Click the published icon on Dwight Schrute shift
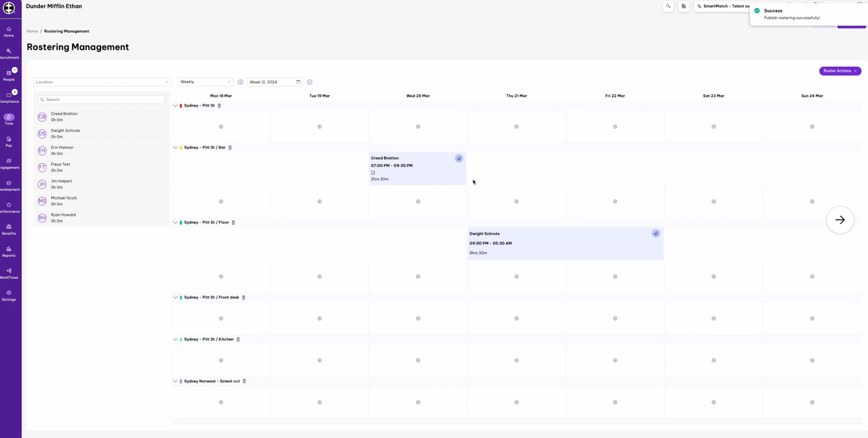The height and width of the screenshot is (438, 868). pos(656,233)
